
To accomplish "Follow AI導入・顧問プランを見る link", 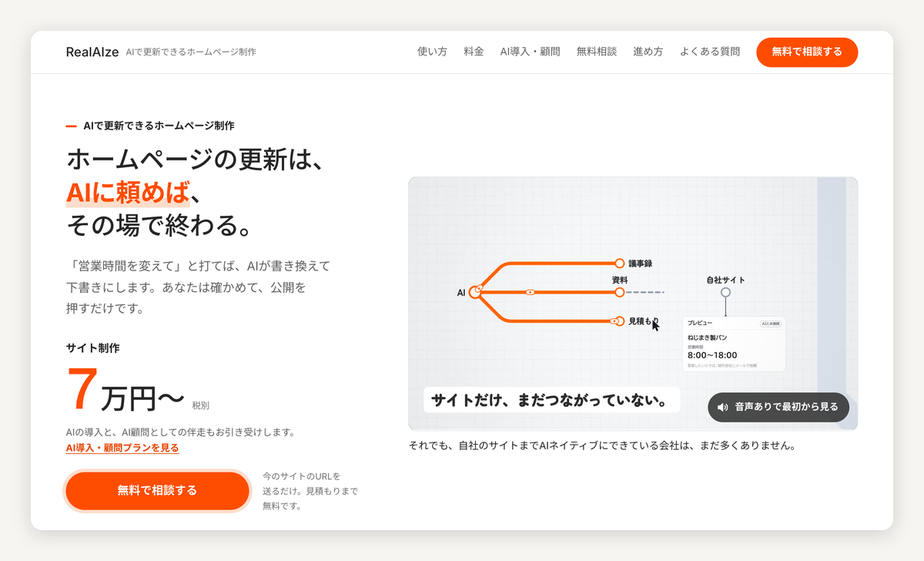I will (x=122, y=448).
